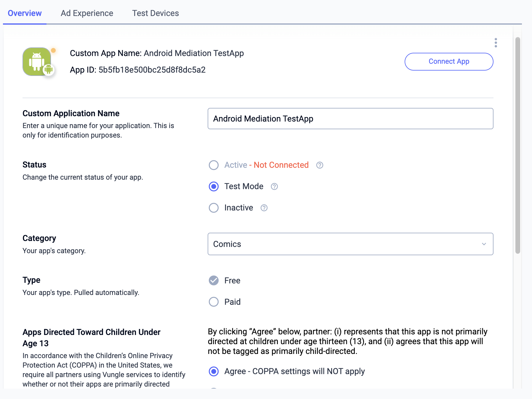
Task: Select the Test Mode radio button
Action: coord(214,186)
